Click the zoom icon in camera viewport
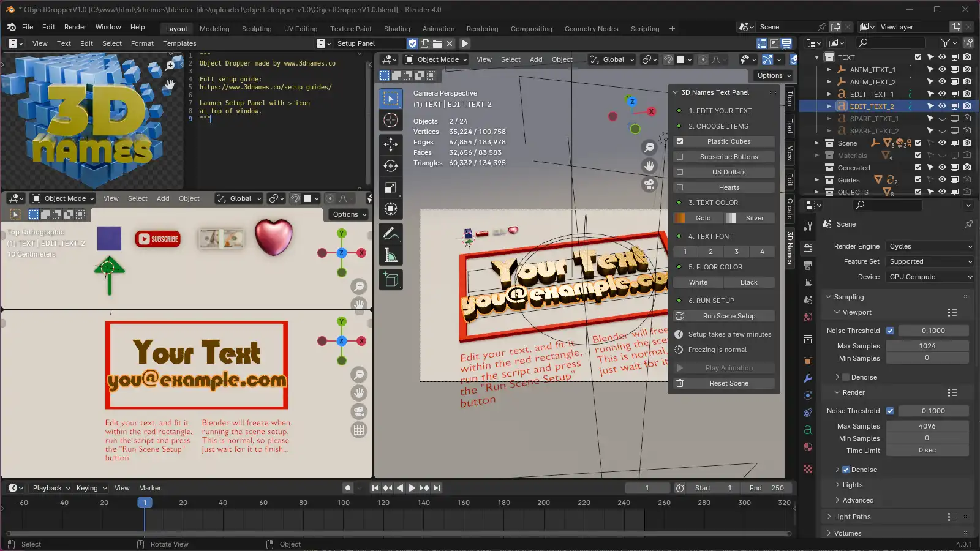Image resolution: width=980 pixels, height=551 pixels. coord(649,148)
